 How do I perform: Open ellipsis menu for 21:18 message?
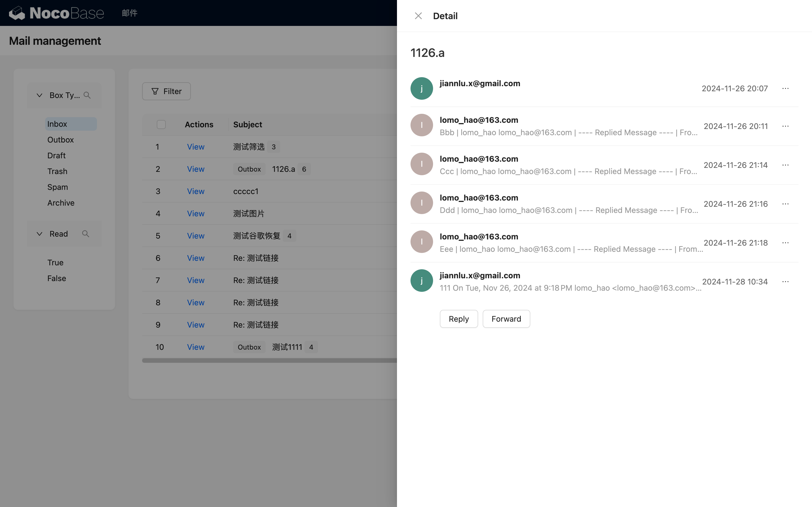tap(785, 243)
